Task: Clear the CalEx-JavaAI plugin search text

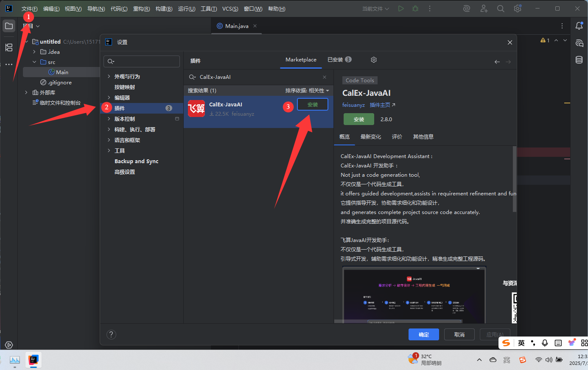Action: click(x=325, y=77)
